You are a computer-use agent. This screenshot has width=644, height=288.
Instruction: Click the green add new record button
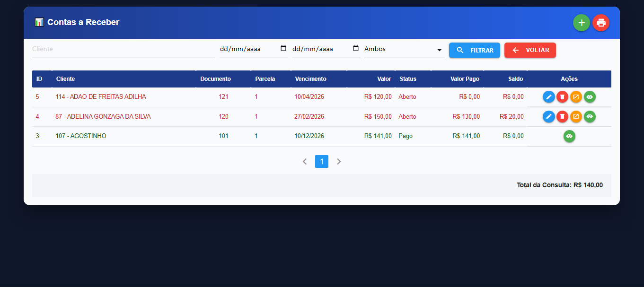581,23
